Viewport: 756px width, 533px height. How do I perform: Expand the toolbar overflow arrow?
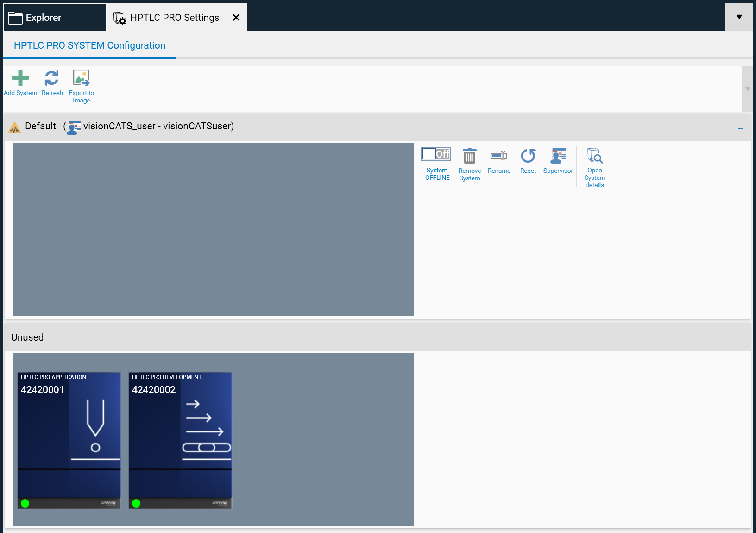(747, 89)
